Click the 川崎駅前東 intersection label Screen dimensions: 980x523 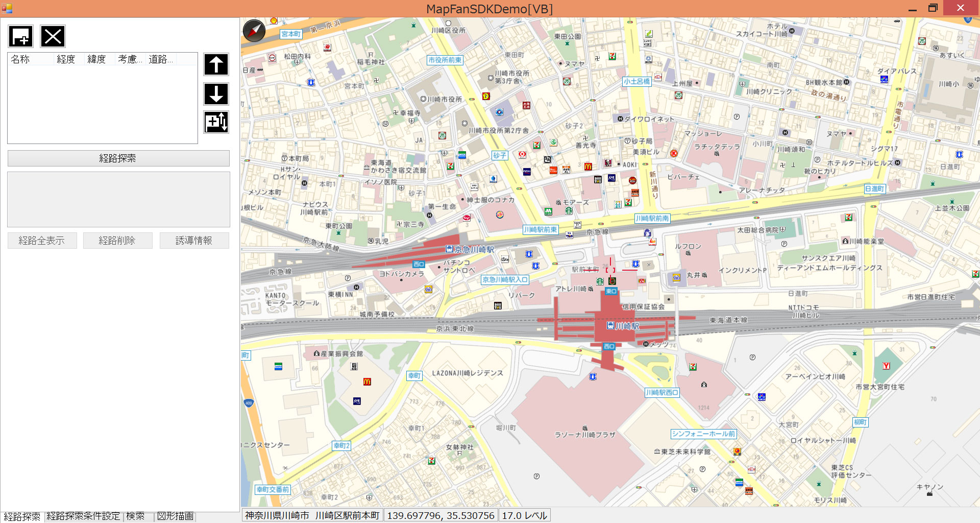541,230
